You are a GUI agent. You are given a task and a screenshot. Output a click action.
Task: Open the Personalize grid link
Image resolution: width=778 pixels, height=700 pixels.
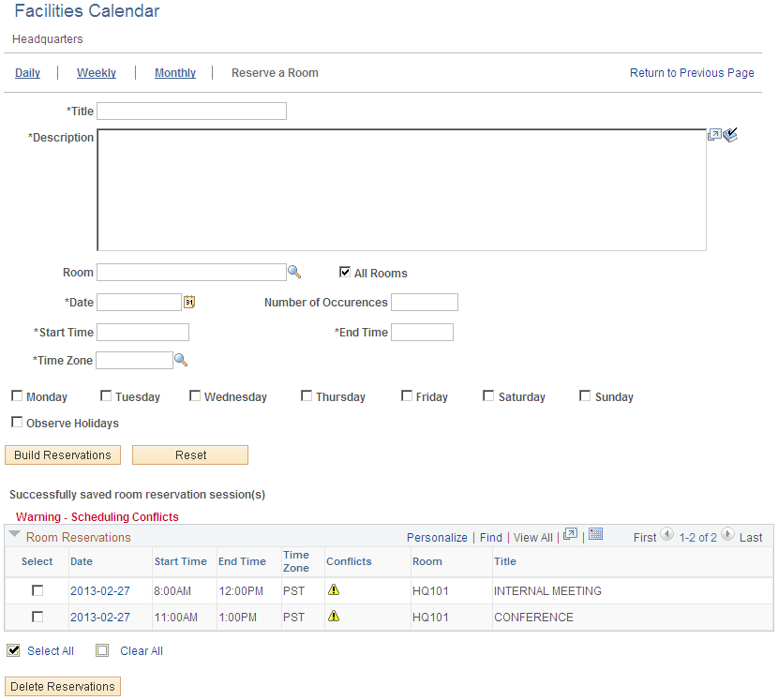click(x=437, y=538)
